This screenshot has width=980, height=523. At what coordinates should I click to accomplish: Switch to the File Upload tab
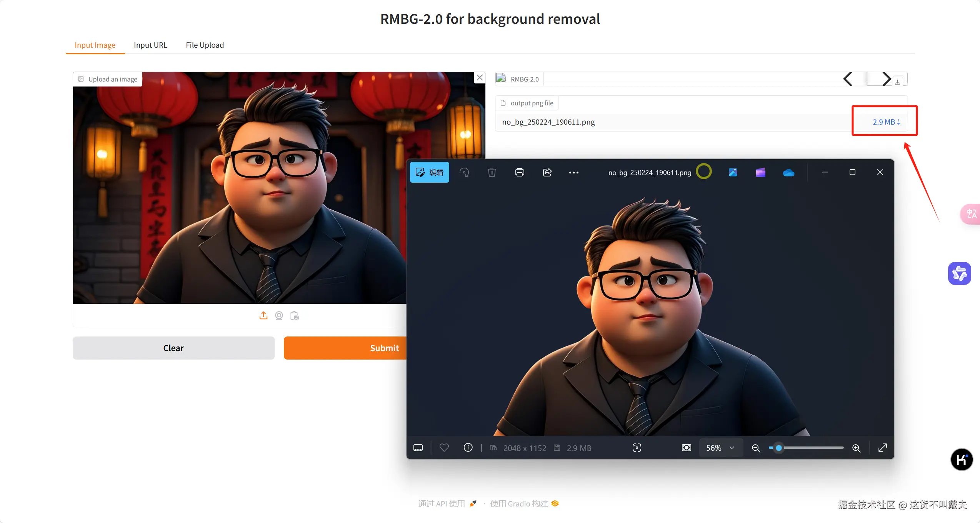[x=205, y=45]
